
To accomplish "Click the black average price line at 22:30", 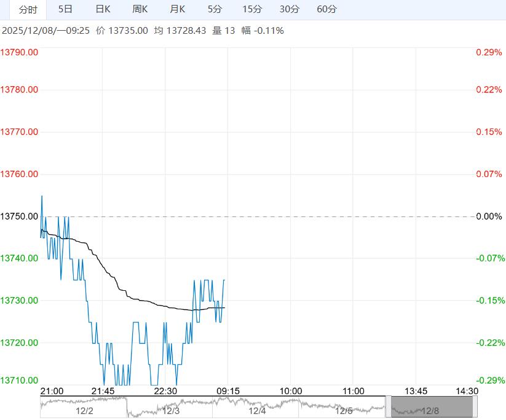I will (x=165, y=306).
